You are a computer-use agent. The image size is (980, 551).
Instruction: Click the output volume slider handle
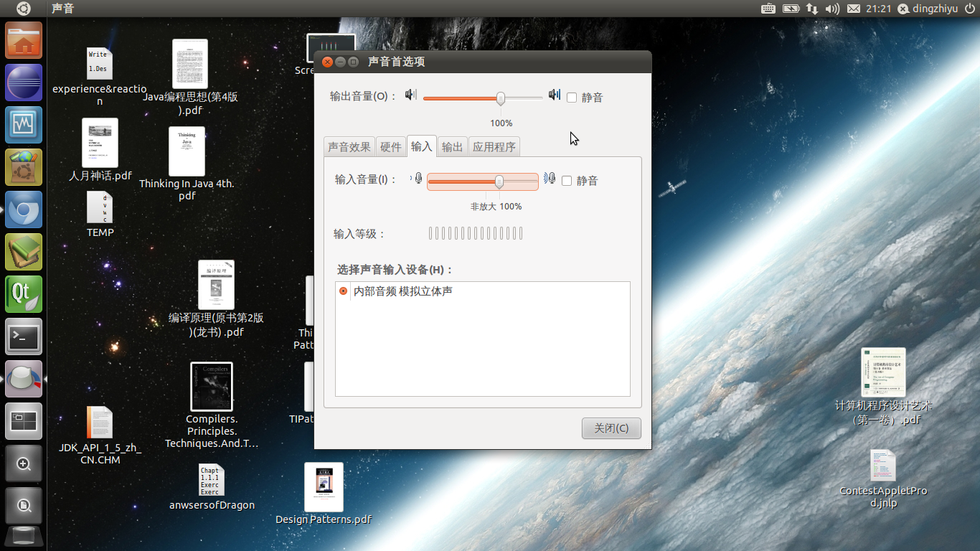tap(501, 98)
